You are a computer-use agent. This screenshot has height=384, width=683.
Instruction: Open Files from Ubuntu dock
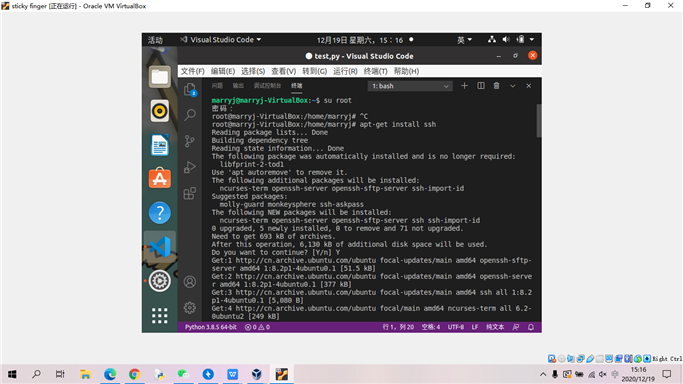coord(159,77)
